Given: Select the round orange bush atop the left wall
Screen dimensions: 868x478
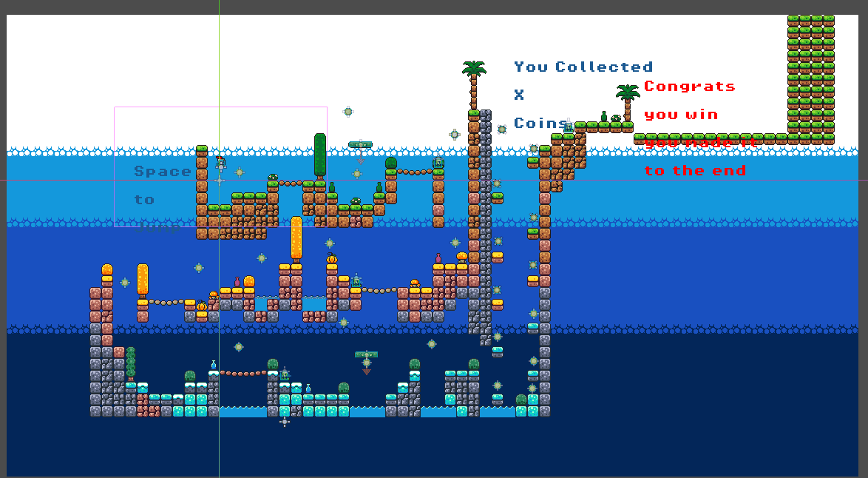Looking at the screenshot, I should point(107,270).
